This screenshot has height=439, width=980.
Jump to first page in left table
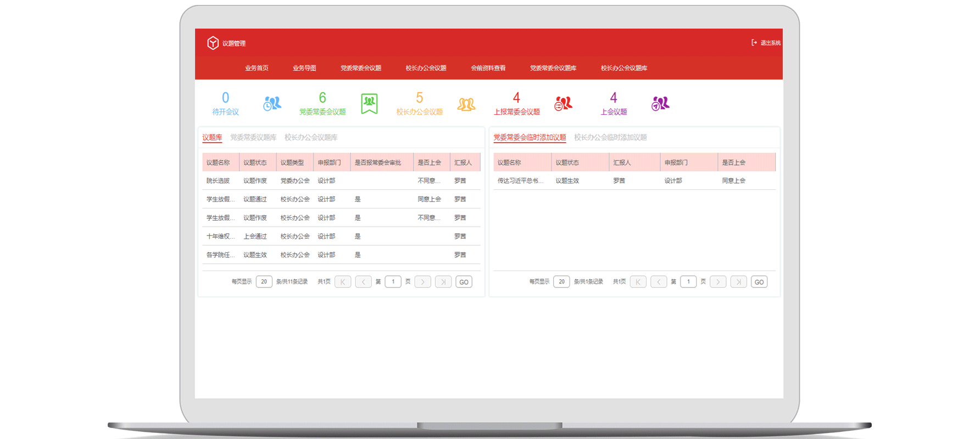point(343,282)
